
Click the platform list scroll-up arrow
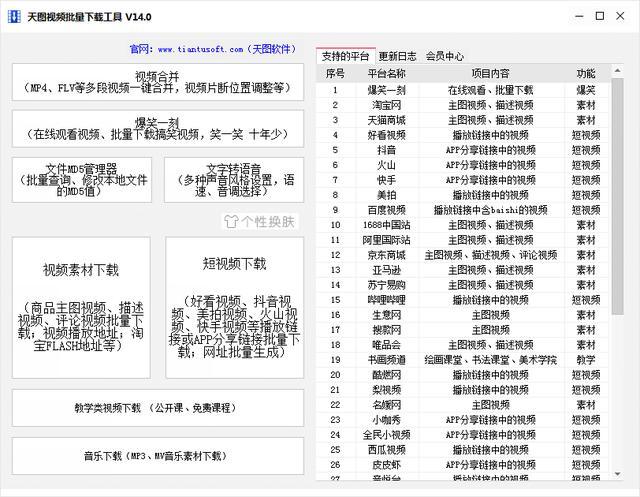618,71
